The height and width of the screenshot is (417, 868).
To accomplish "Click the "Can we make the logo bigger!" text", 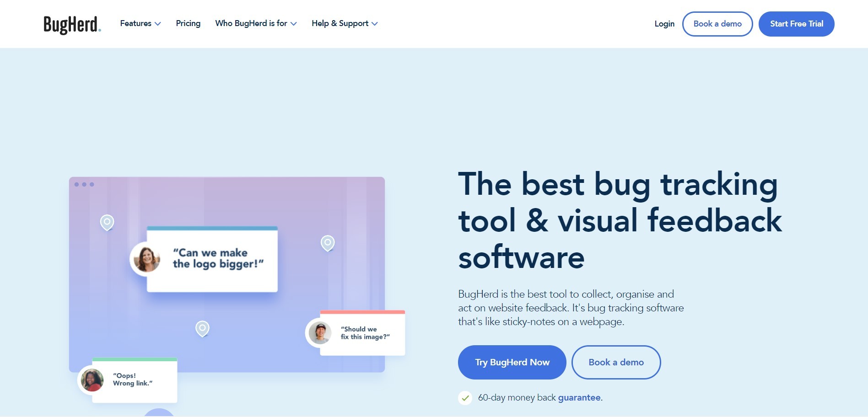I will point(218,258).
